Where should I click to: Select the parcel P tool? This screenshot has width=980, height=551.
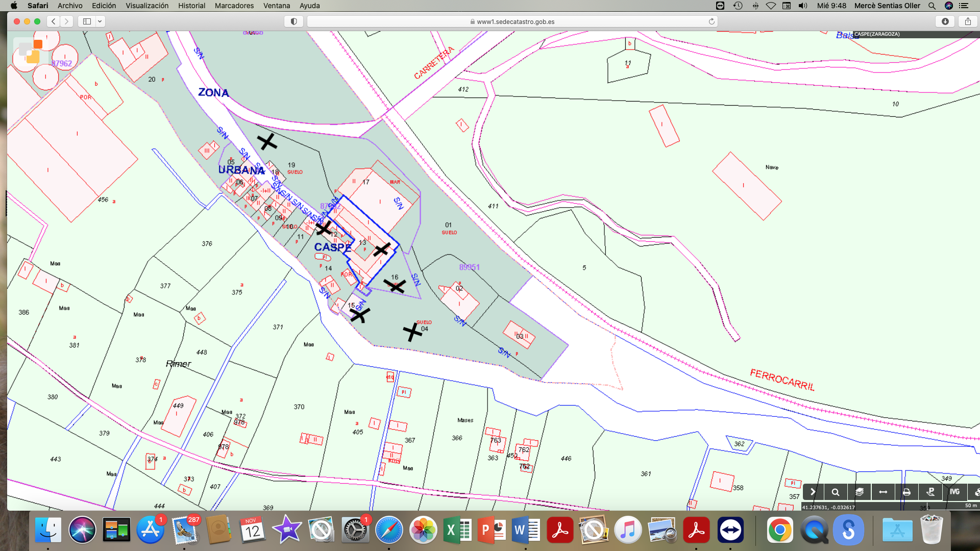coord(930,492)
